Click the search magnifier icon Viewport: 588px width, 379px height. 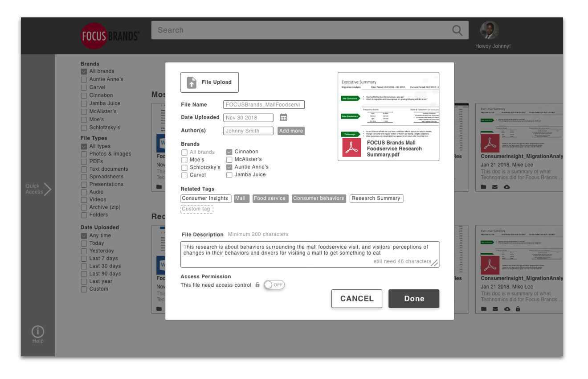(457, 30)
